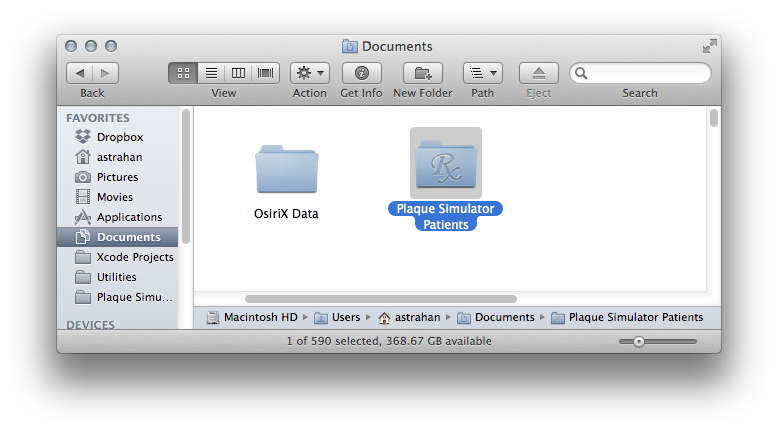The width and height of the screenshot is (778, 432).
Task: Click the Get Info toolbar icon
Action: 361,73
